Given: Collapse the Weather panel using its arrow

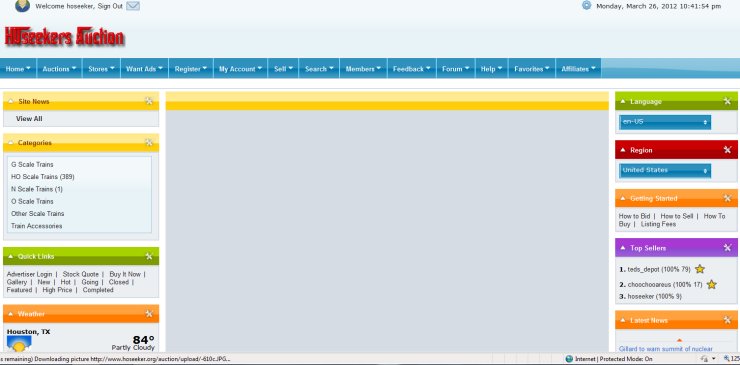Looking at the screenshot, I should [11, 314].
